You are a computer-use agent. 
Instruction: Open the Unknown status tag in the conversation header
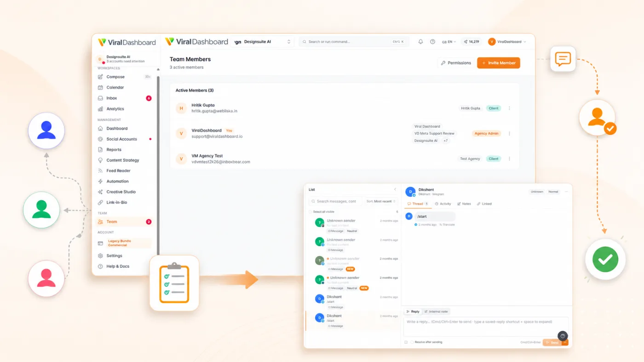tap(537, 192)
